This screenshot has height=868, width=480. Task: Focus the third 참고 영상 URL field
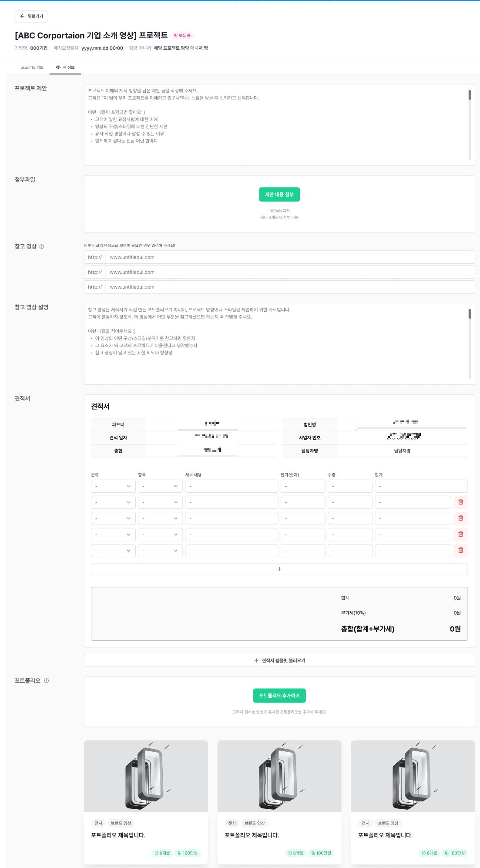[x=279, y=287]
